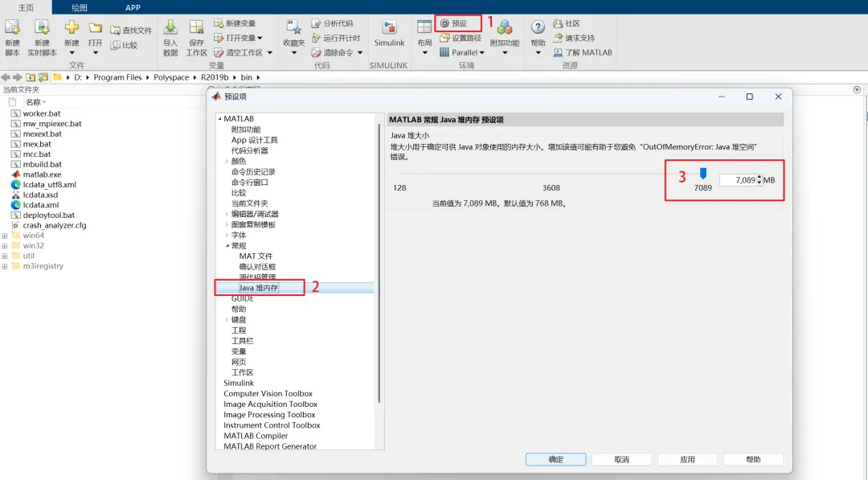Image resolution: width=868 pixels, height=480 pixels.
Task: Open the Parallel dropdown menu
Action: [x=481, y=52]
